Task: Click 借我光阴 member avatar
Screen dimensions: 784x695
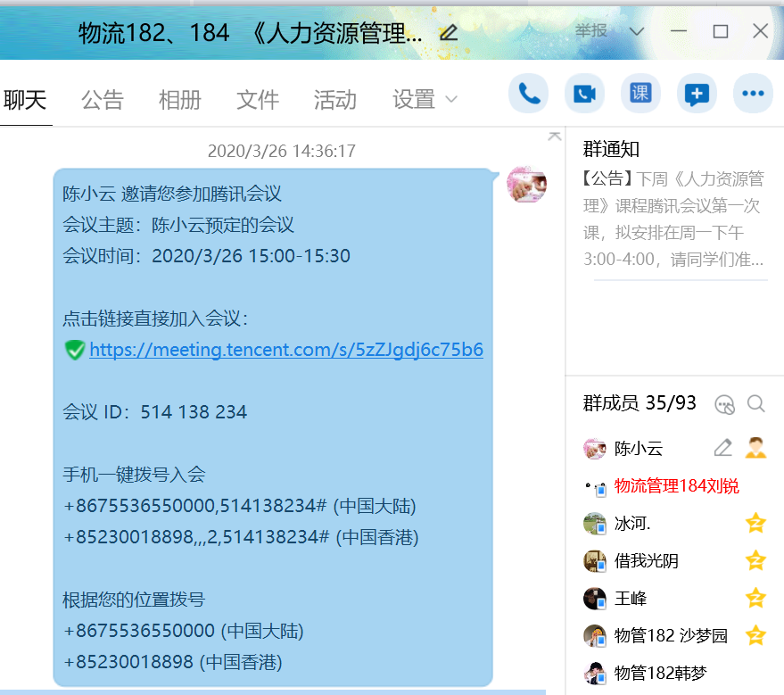Action: (595, 560)
